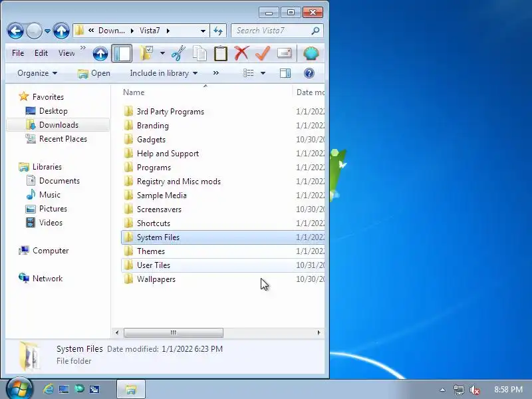The width and height of the screenshot is (532, 399).
Task: Open the Organize dropdown menu
Action: coord(37,73)
